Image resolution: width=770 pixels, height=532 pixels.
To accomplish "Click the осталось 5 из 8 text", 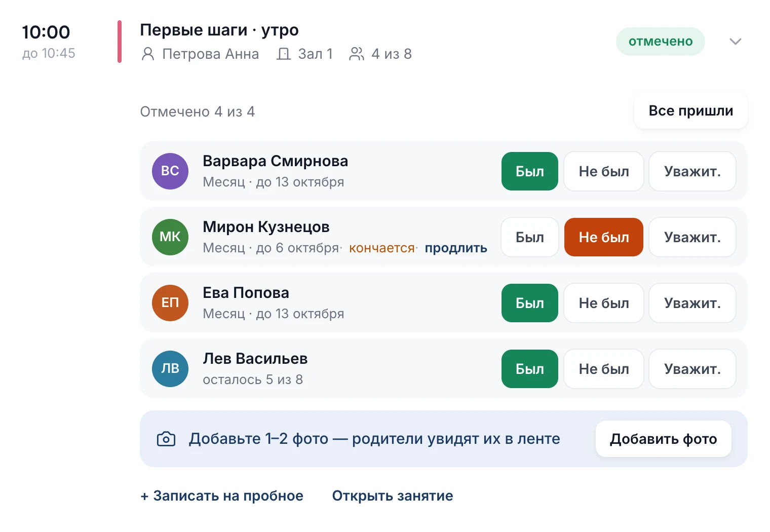I will pyautogui.click(x=253, y=379).
